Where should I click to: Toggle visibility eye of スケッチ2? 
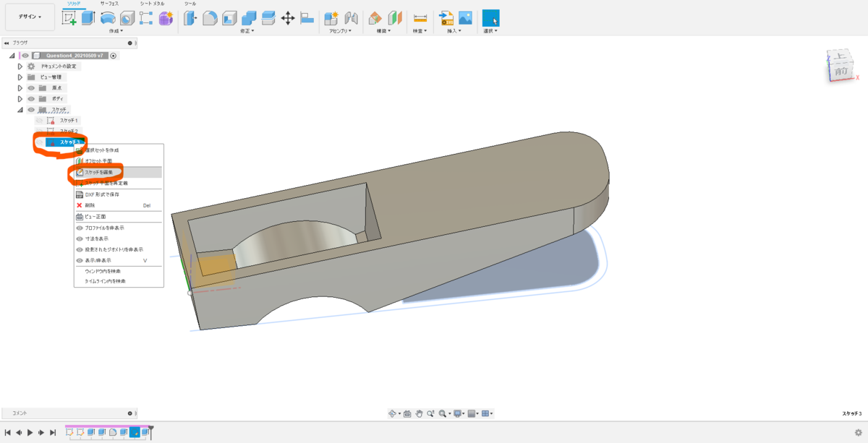40,132
